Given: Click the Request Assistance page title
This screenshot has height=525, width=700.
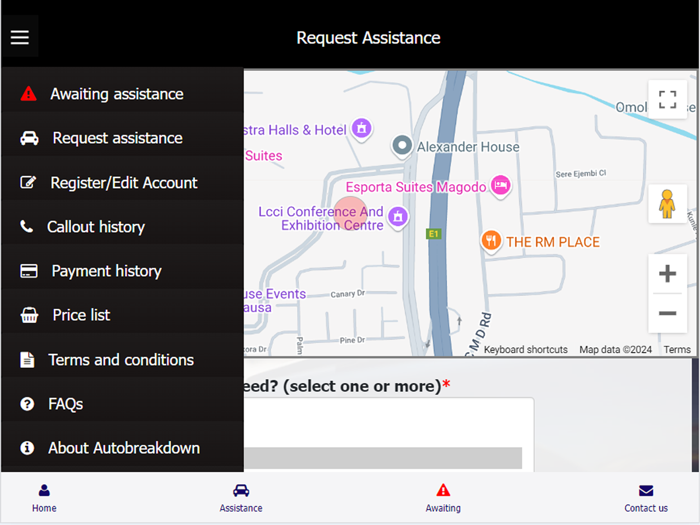Looking at the screenshot, I should 368,38.
